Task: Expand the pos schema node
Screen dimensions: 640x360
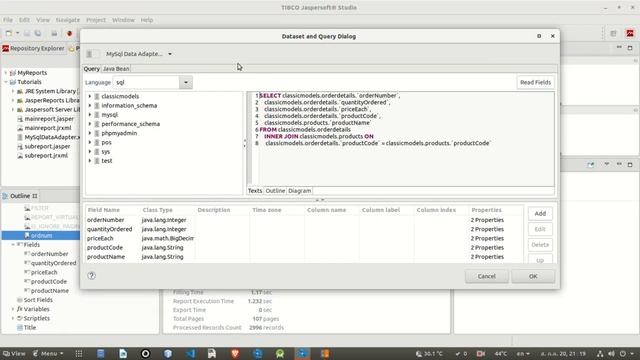Action: (x=90, y=142)
